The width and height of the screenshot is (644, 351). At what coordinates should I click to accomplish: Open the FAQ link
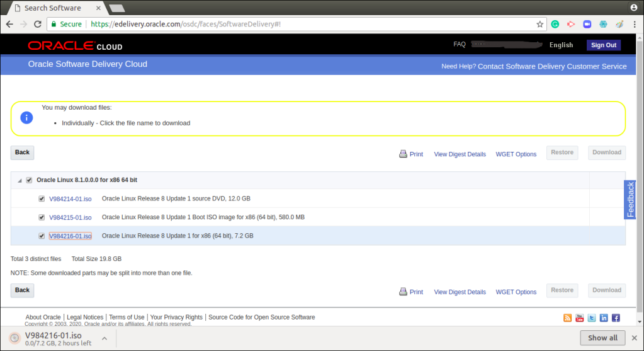[459, 44]
